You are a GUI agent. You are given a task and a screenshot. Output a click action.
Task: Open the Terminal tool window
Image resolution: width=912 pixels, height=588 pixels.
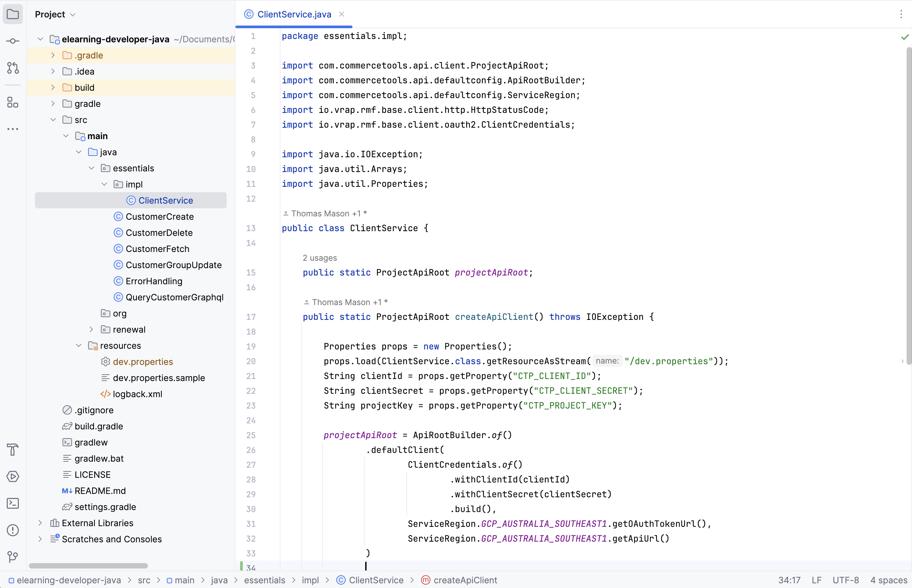click(x=12, y=503)
